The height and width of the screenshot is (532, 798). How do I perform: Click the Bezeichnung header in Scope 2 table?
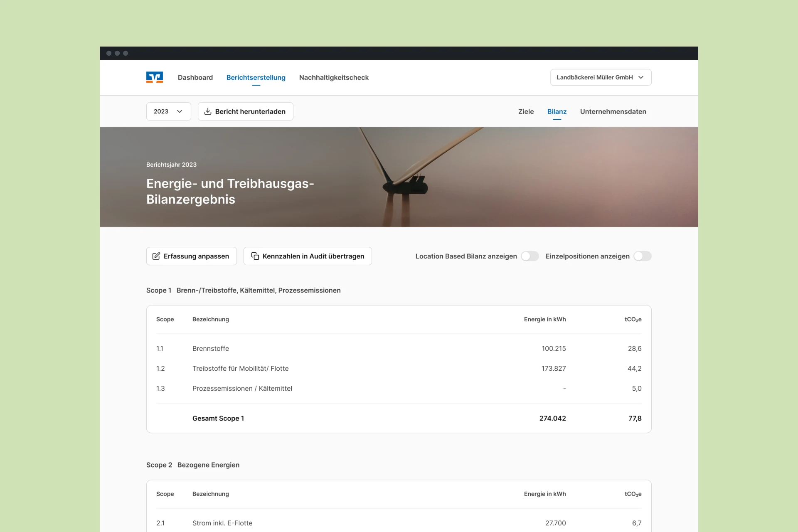click(x=211, y=494)
